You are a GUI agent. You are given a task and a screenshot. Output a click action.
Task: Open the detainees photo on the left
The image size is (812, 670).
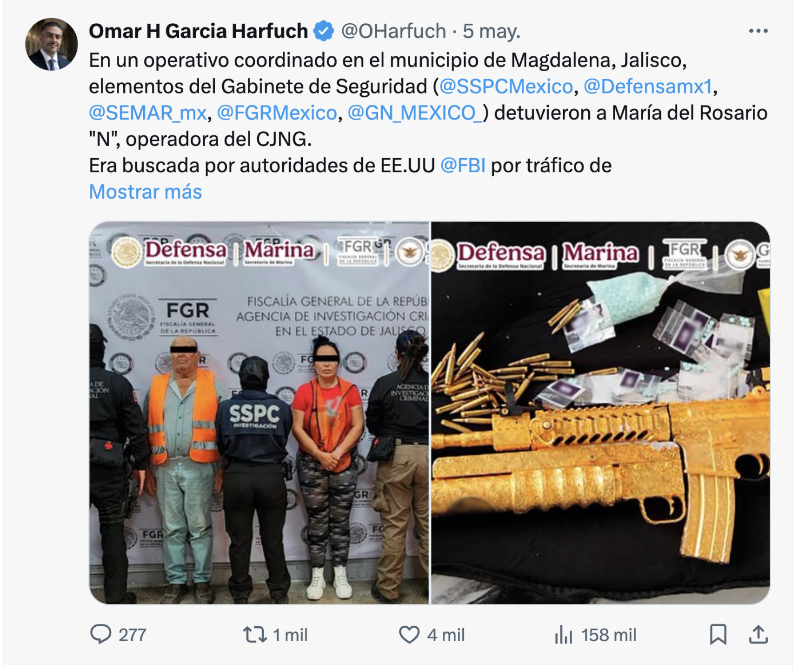(x=259, y=413)
